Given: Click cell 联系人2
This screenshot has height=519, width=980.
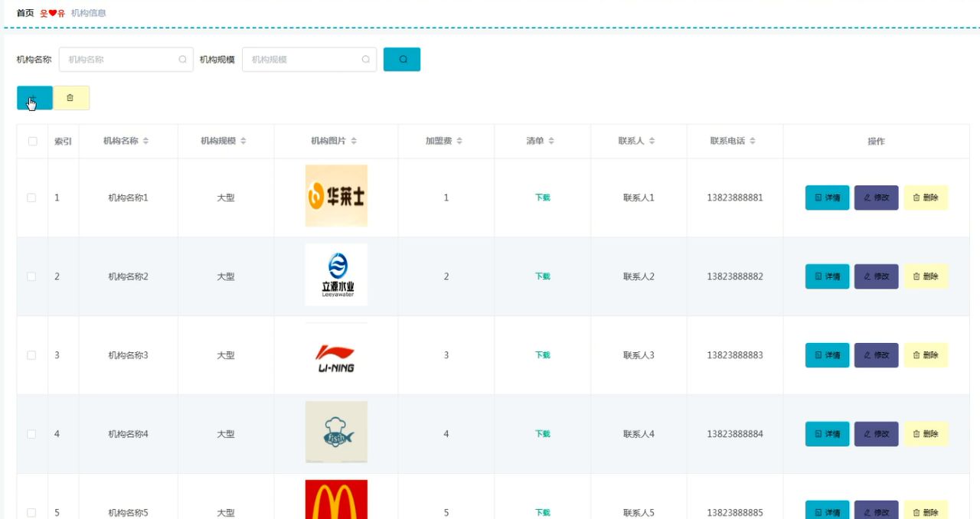Looking at the screenshot, I should pos(639,276).
